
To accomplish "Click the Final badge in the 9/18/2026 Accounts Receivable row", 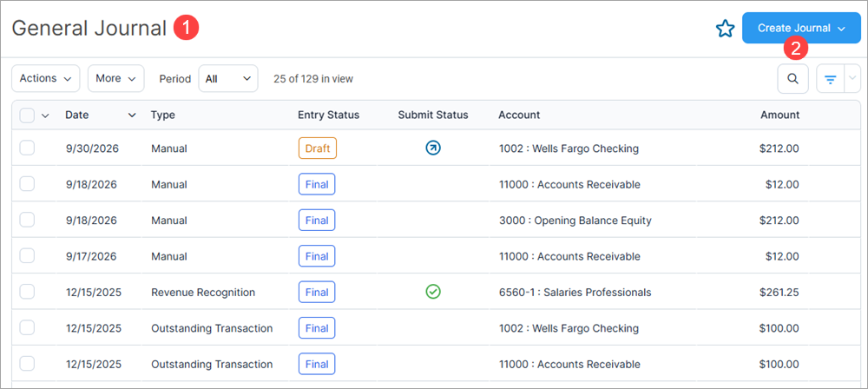I will [x=317, y=185].
